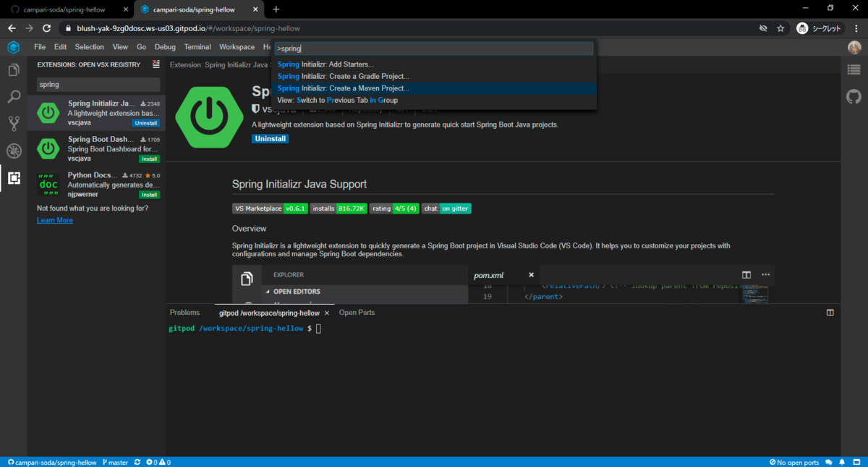Switch to the browser tab with the GitHub favicon

click(68, 9)
